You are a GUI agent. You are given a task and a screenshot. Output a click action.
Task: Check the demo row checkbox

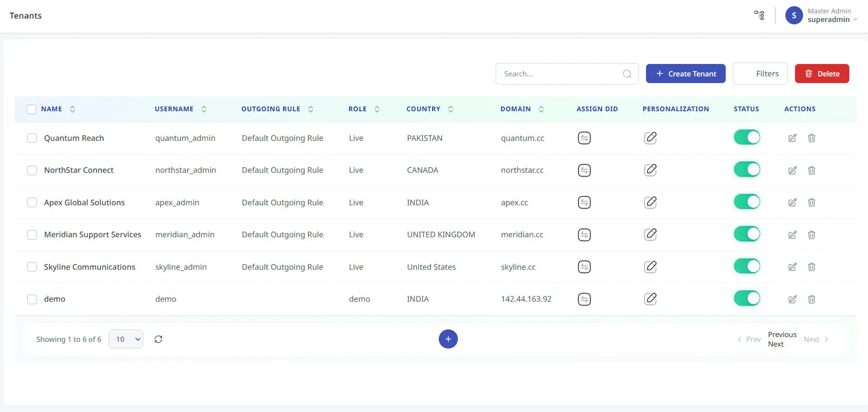pos(32,299)
